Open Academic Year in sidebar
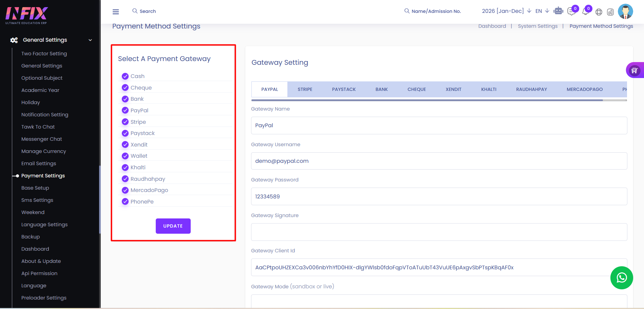 click(x=40, y=90)
